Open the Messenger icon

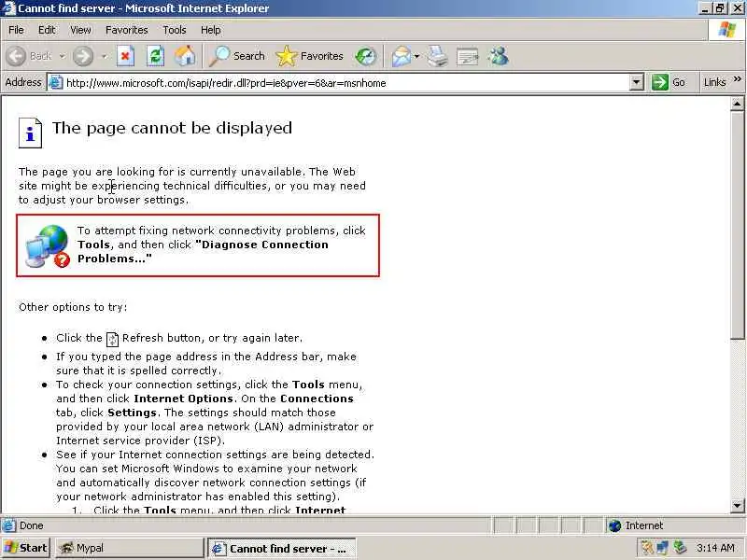499,56
